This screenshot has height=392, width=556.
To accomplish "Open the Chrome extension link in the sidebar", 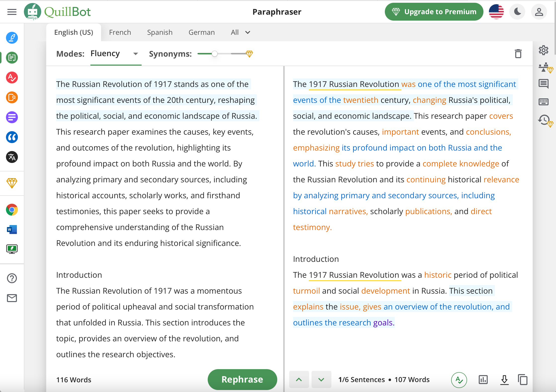I will coord(12,210).
